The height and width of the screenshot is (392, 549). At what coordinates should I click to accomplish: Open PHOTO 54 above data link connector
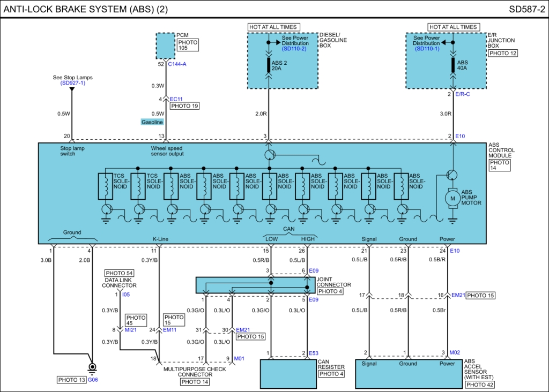pyautogui.click(x=119, y=273)
